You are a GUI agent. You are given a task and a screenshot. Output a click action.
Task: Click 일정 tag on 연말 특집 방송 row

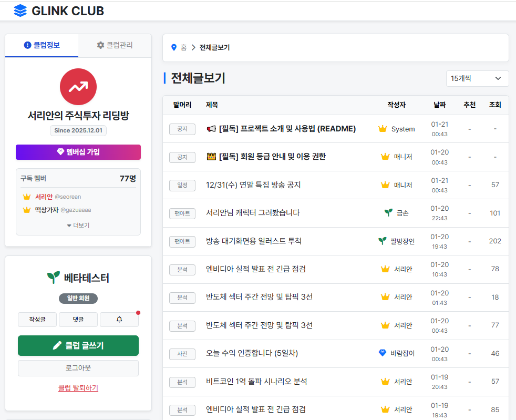click(x=182, y=186)
